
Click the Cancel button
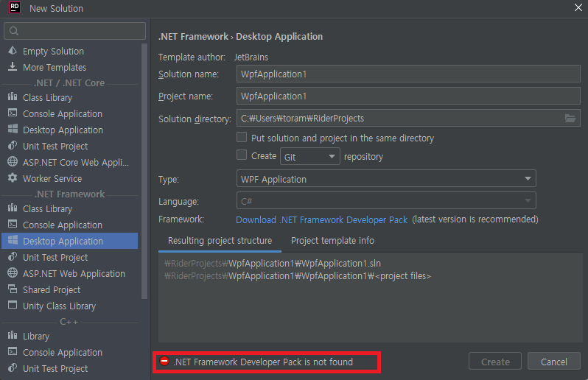[554, 362]
